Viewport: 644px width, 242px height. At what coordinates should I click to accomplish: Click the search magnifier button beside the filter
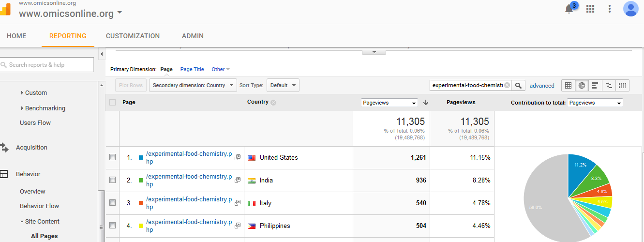pos(518,85)
